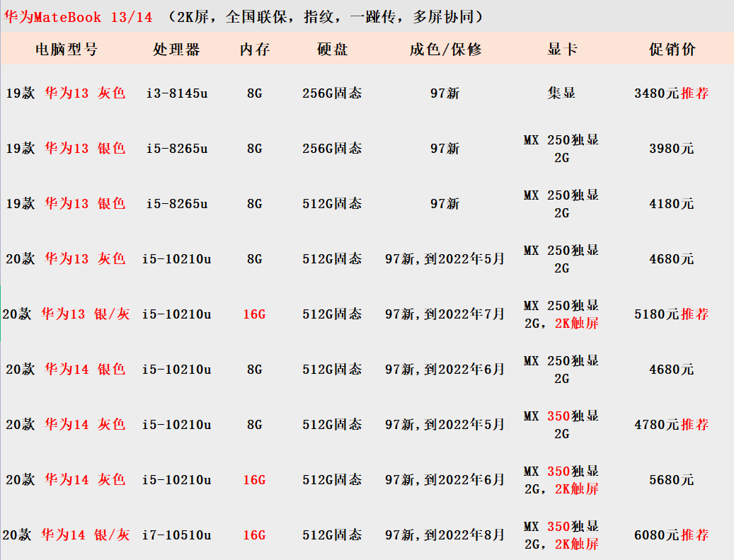This screenshot has width=734, height=560.
Task: Select the 4180元 price cell
Action: point(671,204)
